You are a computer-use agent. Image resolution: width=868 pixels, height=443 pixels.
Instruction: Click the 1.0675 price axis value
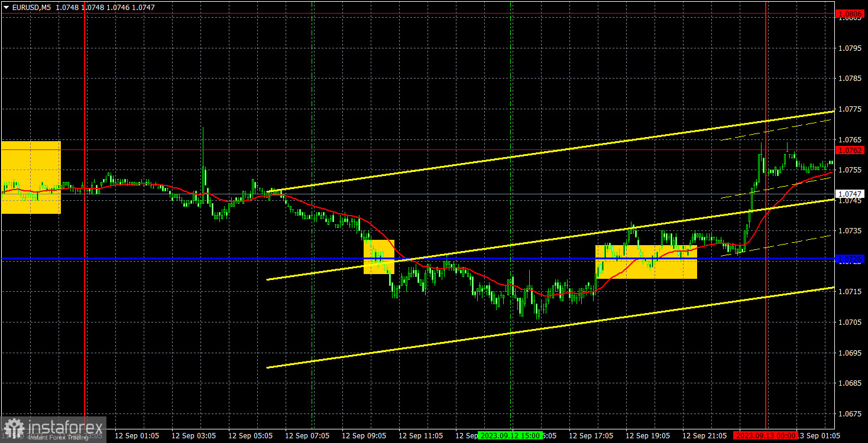(850, 413)
